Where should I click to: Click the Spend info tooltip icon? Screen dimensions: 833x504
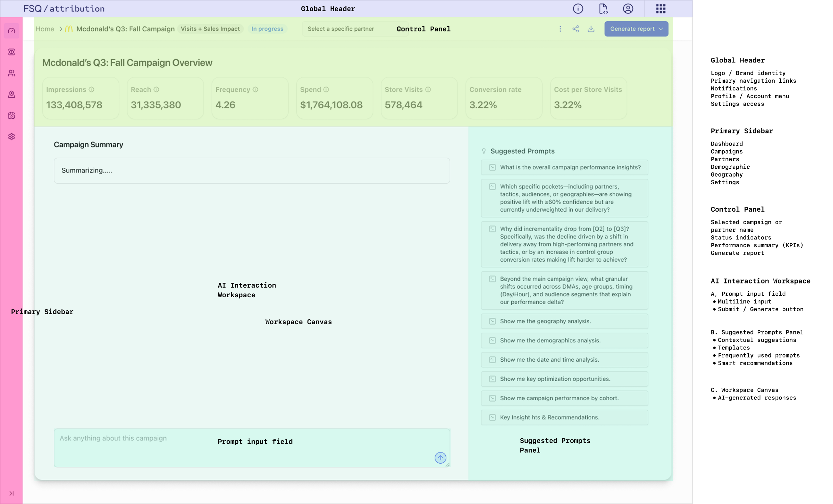[x=326, y=89]
